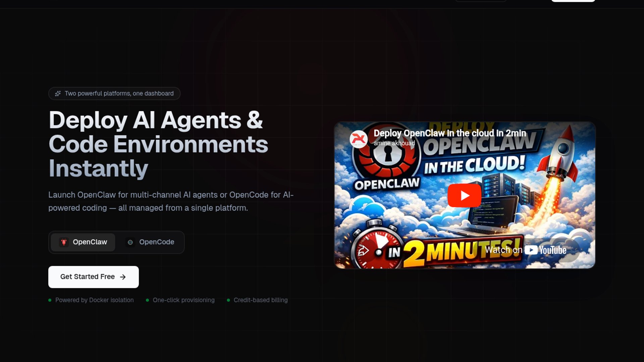
Task: Open the 'Deploy OpenClaw in the cloud' video title
Action: [x=449, y=133]
